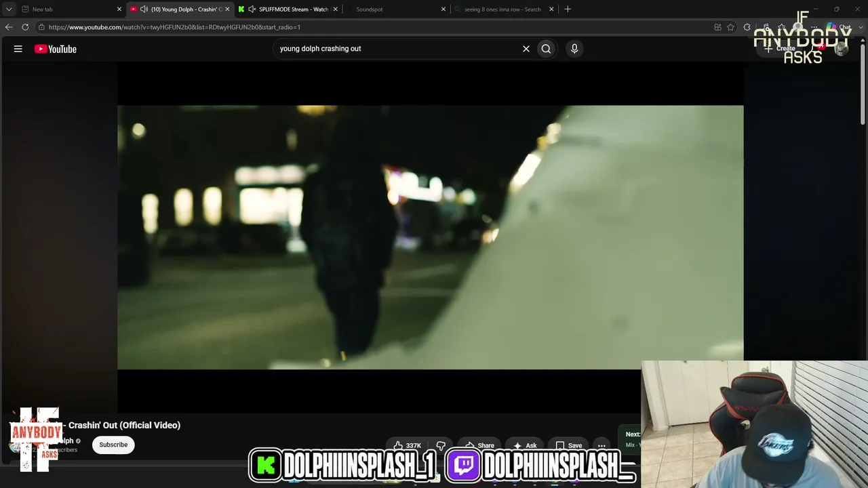This screenshot has width=868, height=488.
Task: Start voice search with microphone
Action: point(574,49)
